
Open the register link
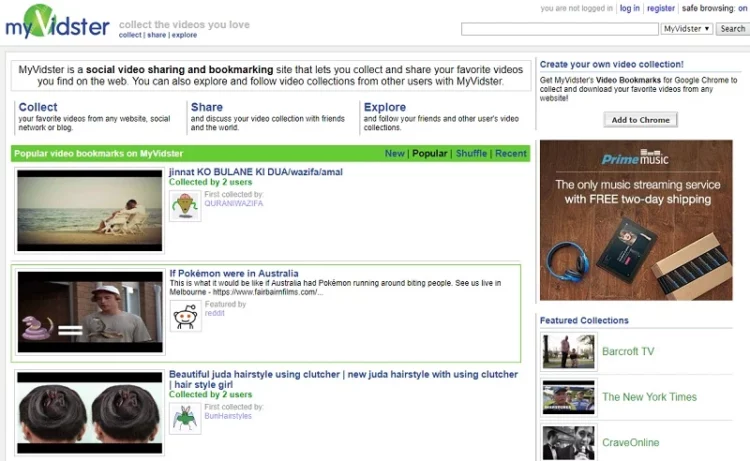tap(661, 8)
